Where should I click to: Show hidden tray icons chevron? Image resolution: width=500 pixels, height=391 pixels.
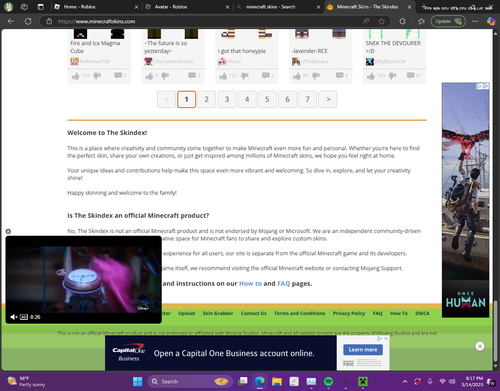coord(405,381)
